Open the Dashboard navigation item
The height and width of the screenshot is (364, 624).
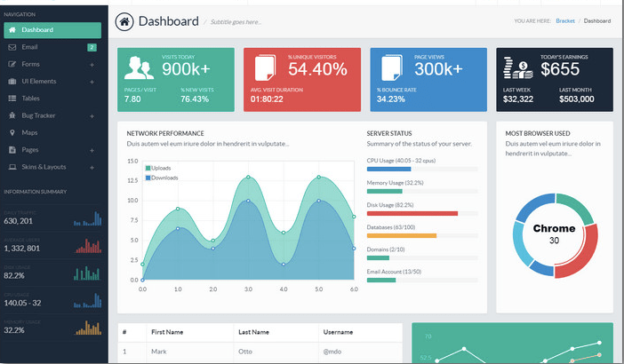(52, 30)
